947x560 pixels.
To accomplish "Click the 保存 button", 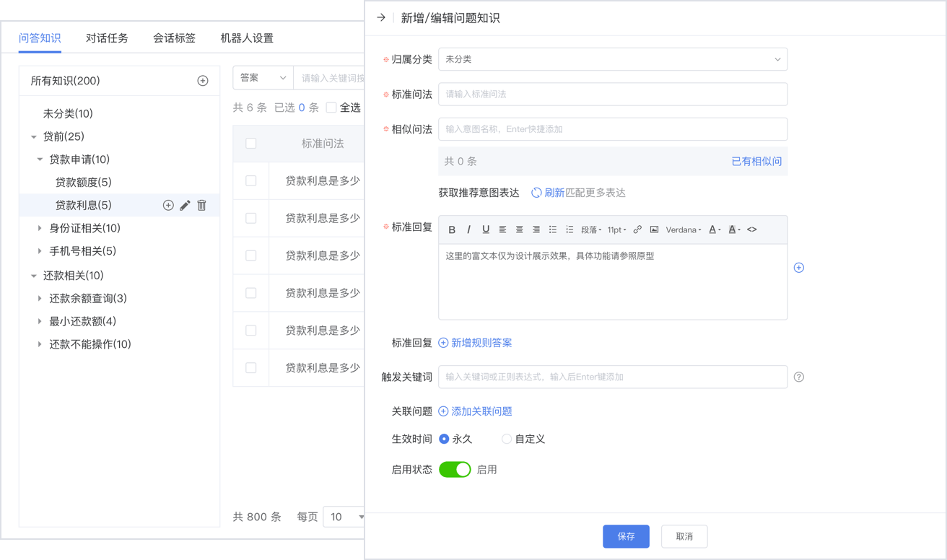I will point(626,536).
